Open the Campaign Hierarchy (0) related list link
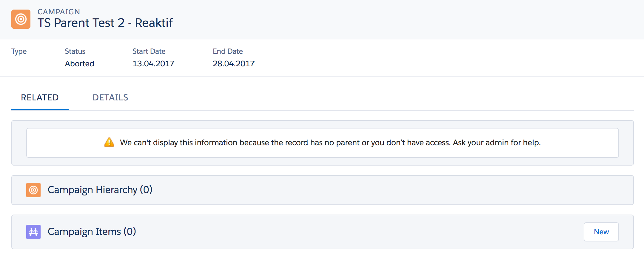 [100, 190]
